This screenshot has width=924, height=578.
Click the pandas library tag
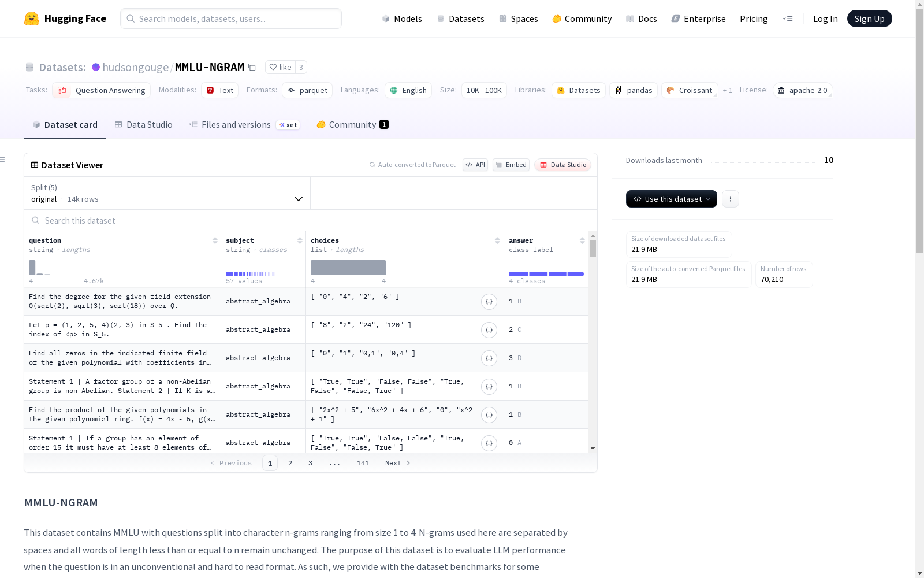(x=634, y=90)
